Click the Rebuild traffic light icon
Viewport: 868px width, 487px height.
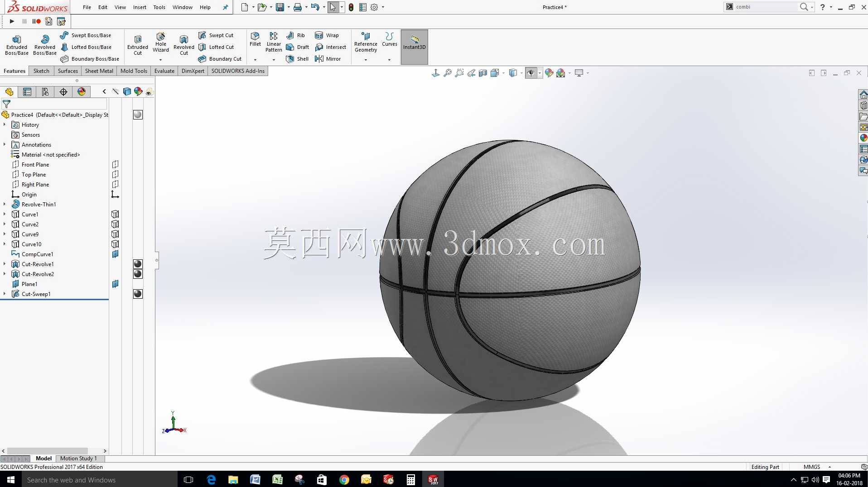click(351, 7)
